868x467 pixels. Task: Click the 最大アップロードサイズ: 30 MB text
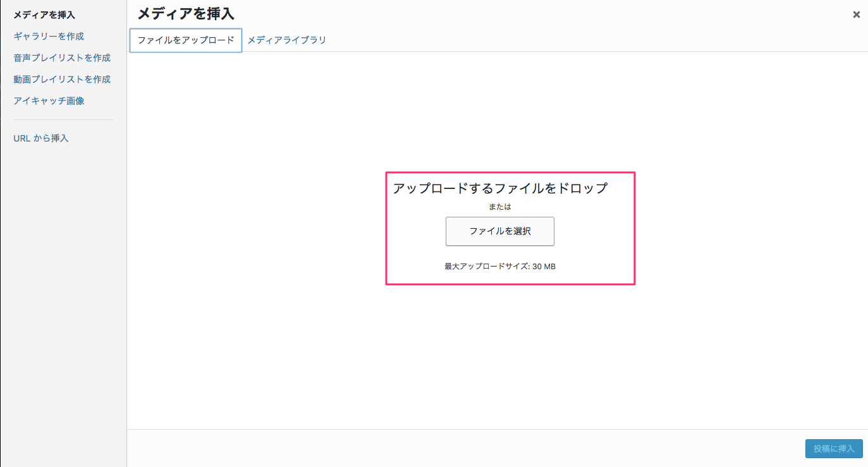[500, 267]
